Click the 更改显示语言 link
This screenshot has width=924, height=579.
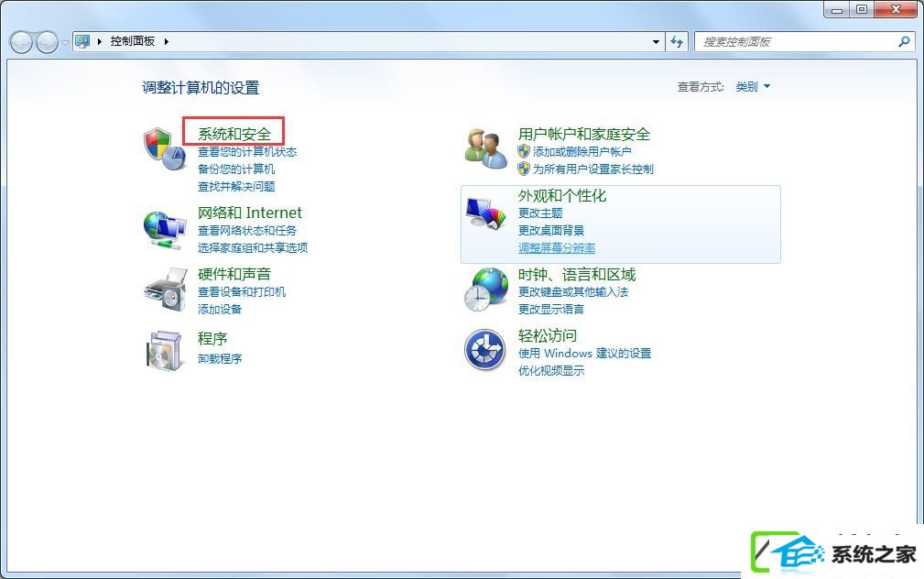pyautogui.click(x=551, y=309)
